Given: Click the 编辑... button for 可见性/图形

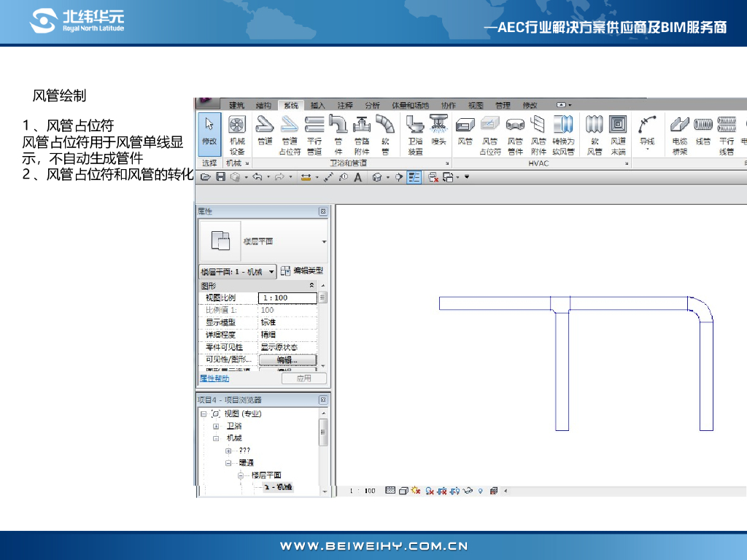Looking at the screenshot, I should coord(287,360).
